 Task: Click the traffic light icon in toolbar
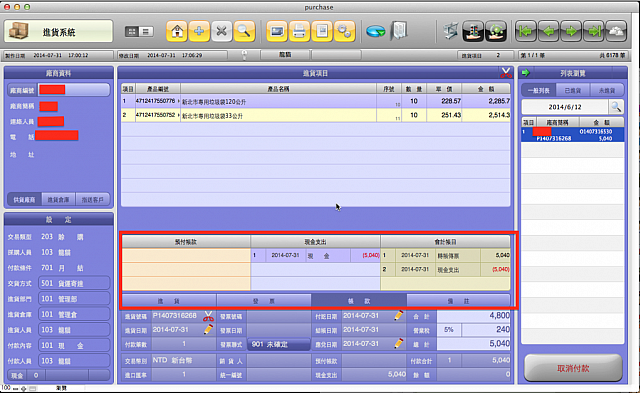473,31
